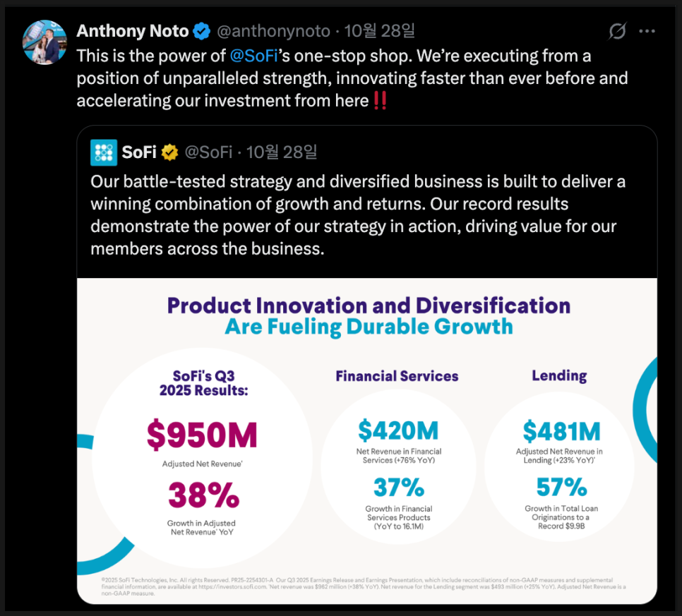Open the Anthony Noto display name link
Viewport: 682px width, 616px height.
tap(133, 31)
